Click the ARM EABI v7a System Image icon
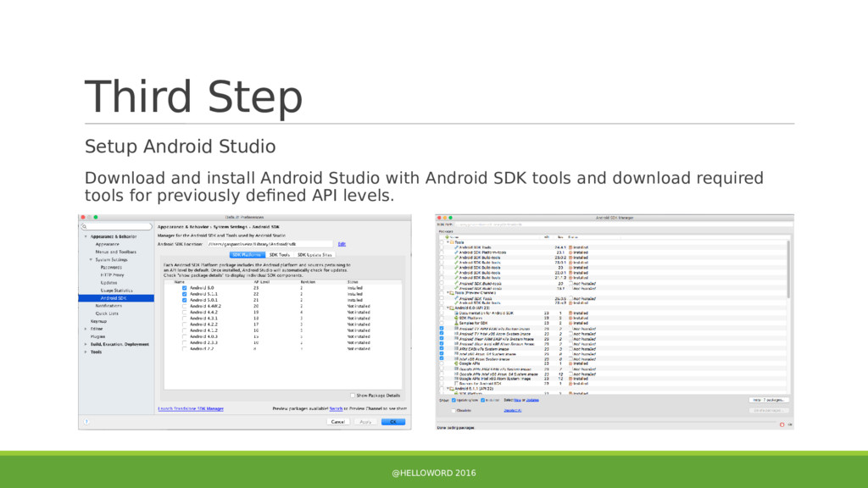868x488 pixels. tap(457, 348)
